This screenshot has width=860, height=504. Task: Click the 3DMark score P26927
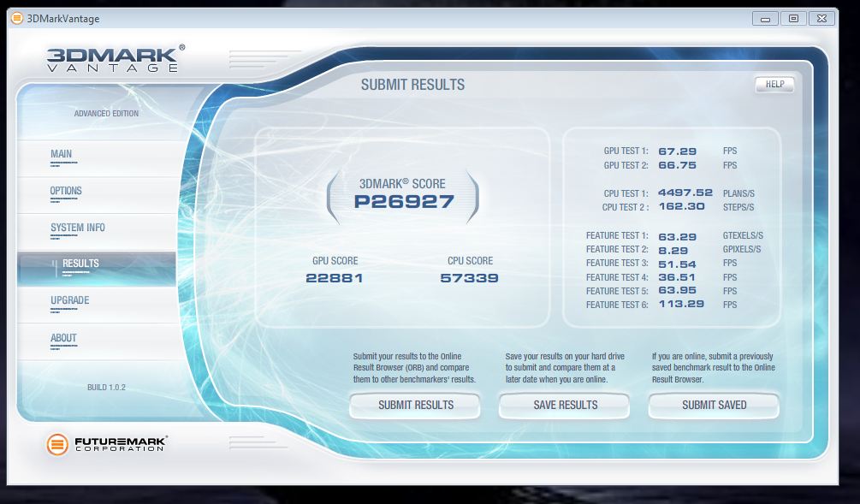[x=404, y=202]
